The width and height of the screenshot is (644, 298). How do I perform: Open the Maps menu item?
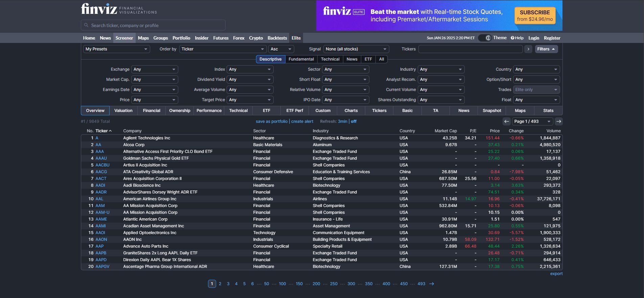click(143, 38)
